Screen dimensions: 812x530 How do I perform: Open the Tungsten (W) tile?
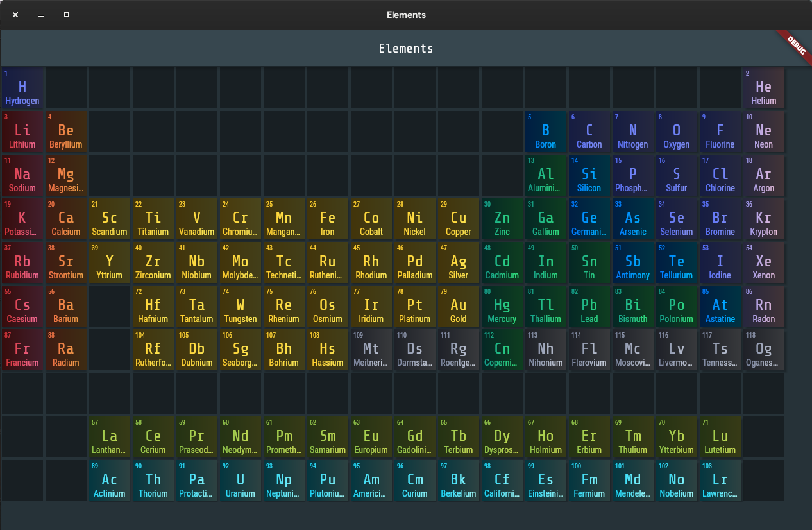pos(240,307)
